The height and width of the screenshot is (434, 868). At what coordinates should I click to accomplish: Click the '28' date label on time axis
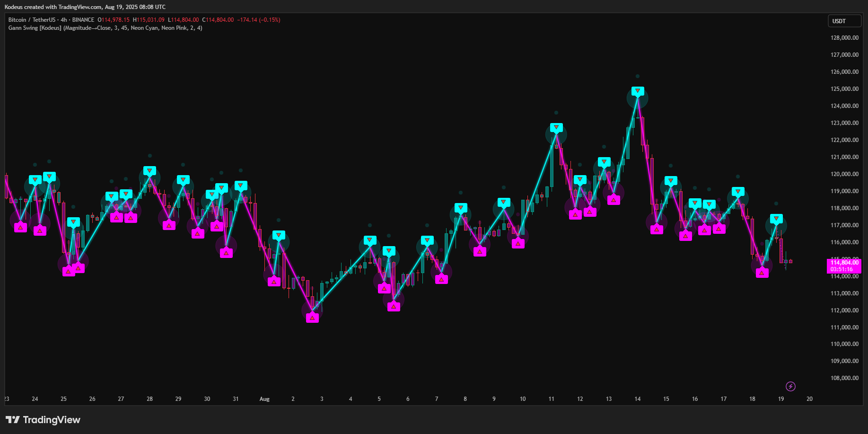149,399
